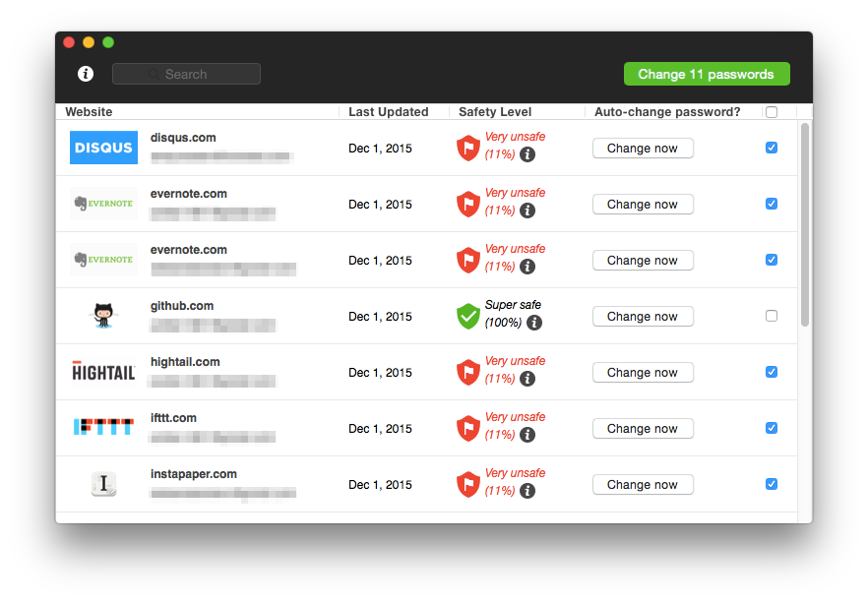
Task: Sort by the Safety Level column header
Action: 495,112
